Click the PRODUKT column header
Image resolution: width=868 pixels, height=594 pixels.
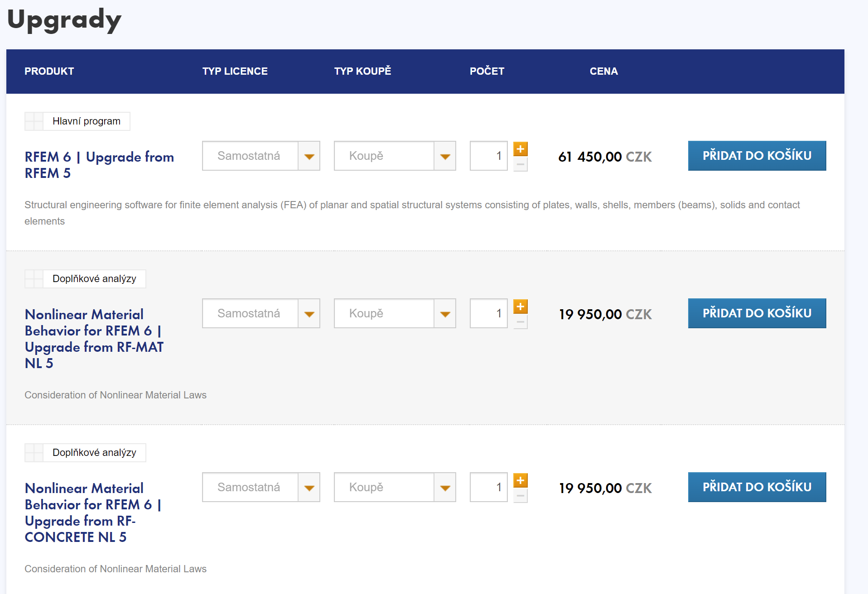coord(49,71)
